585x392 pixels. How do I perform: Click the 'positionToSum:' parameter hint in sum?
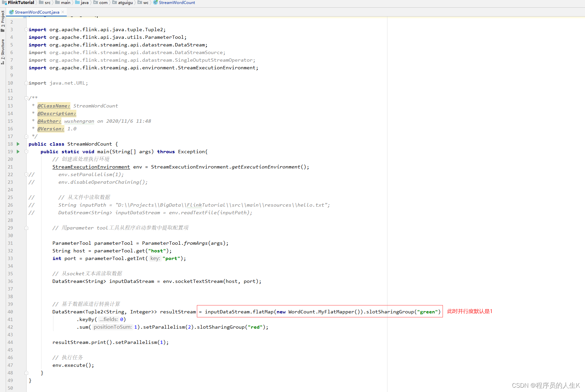pos(113,327)
